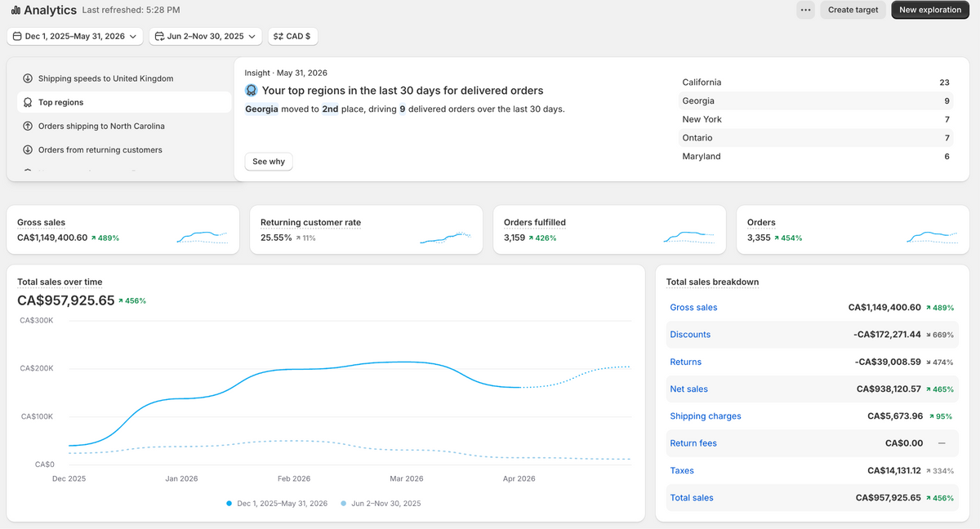
Task: Click the down-arrow icon beside Orders from returning customers
Action: 28,149
